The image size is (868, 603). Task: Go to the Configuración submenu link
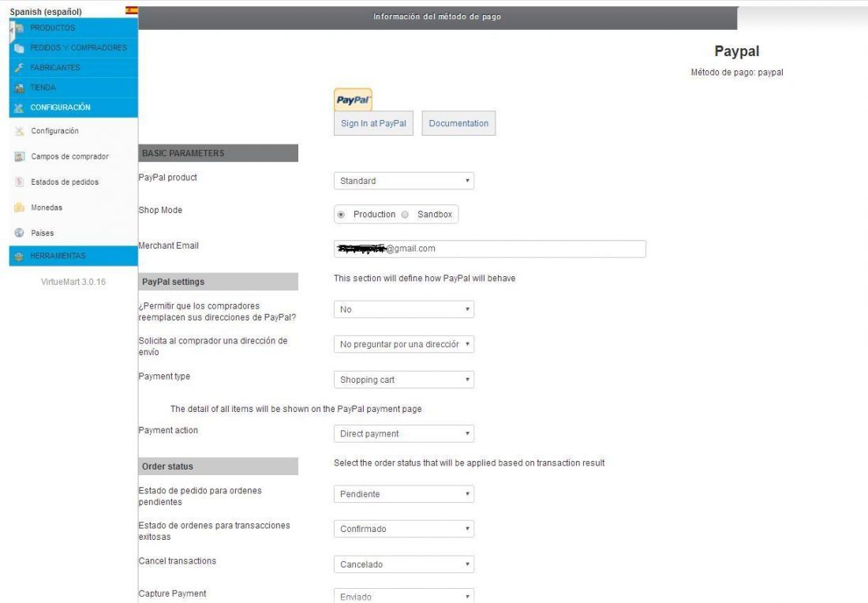point(54,131)
